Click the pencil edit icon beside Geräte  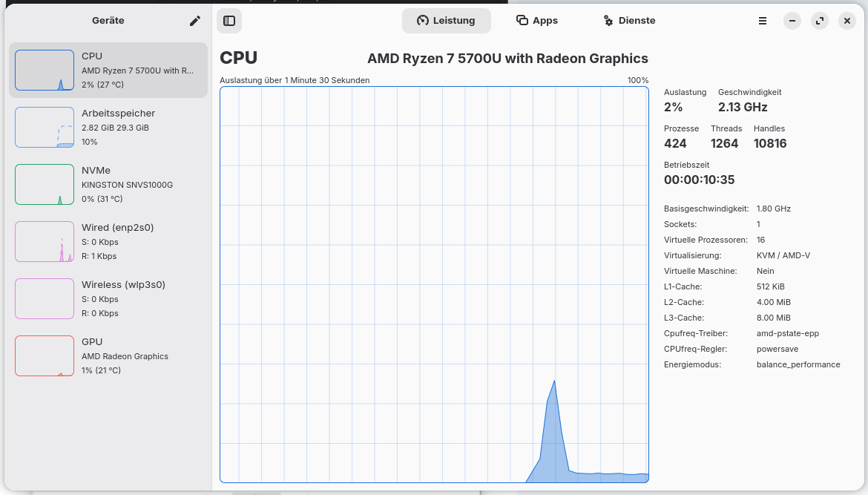pyautogui.click(x=195, y=21)
